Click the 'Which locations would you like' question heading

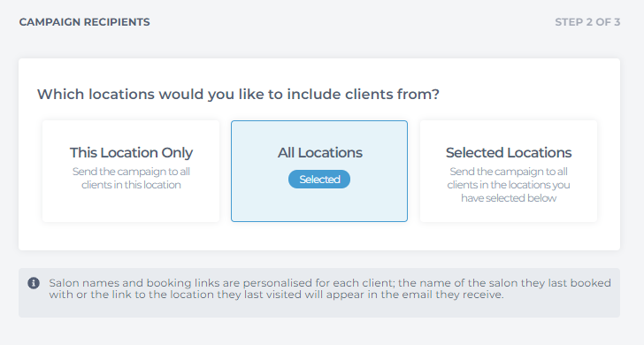238,95
